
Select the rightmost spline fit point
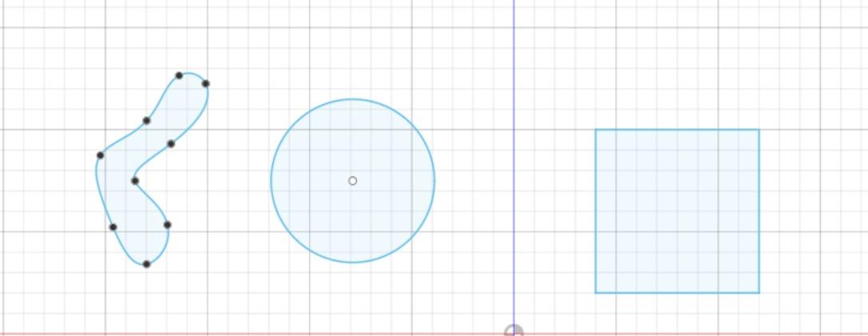pyautogui.click(x=205, y=84)
